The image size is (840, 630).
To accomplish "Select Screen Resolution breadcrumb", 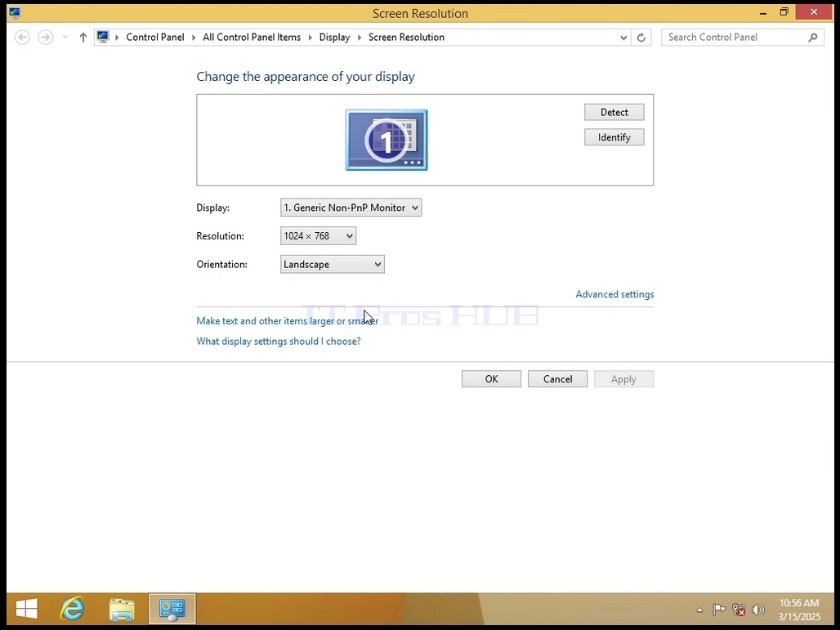I will point(406,37).
